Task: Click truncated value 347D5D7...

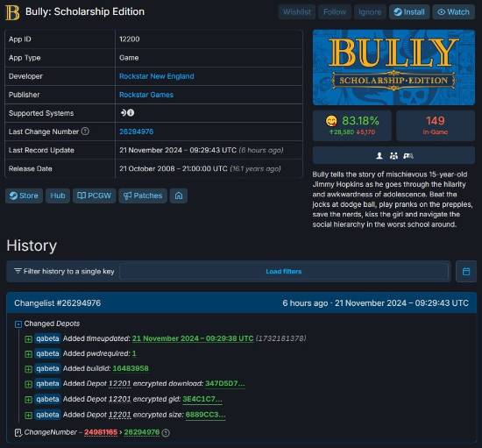Action: [x=225, y=383]
